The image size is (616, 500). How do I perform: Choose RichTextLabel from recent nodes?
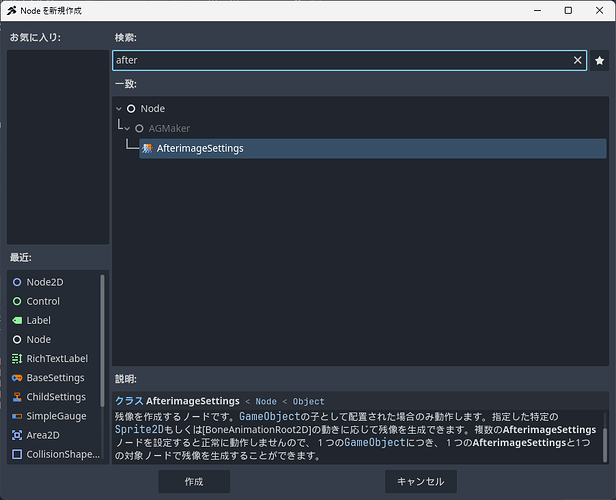[55, 359]
